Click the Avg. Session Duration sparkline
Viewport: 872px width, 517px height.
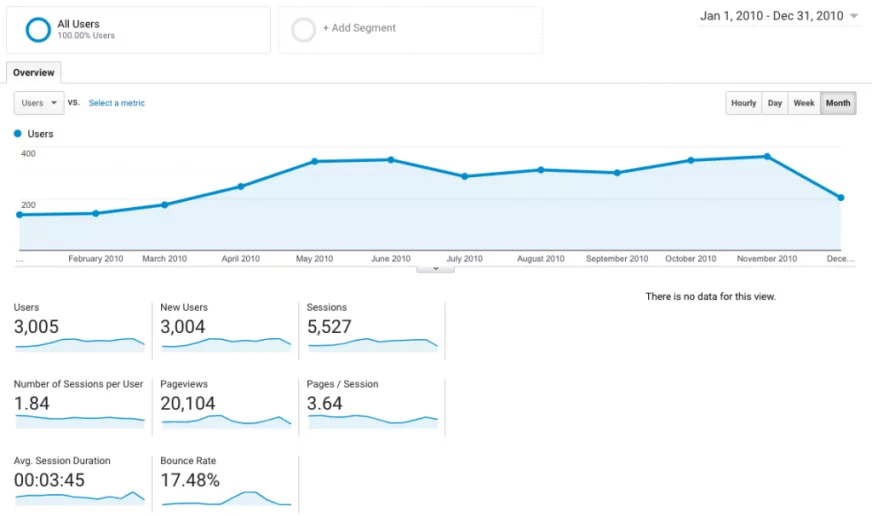click(x=80, y=498)
